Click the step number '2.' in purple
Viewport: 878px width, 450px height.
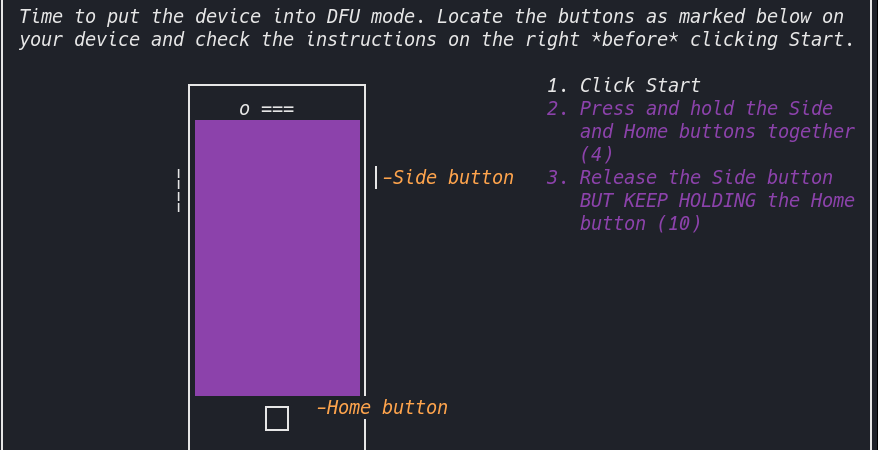(x=558, y=108)
